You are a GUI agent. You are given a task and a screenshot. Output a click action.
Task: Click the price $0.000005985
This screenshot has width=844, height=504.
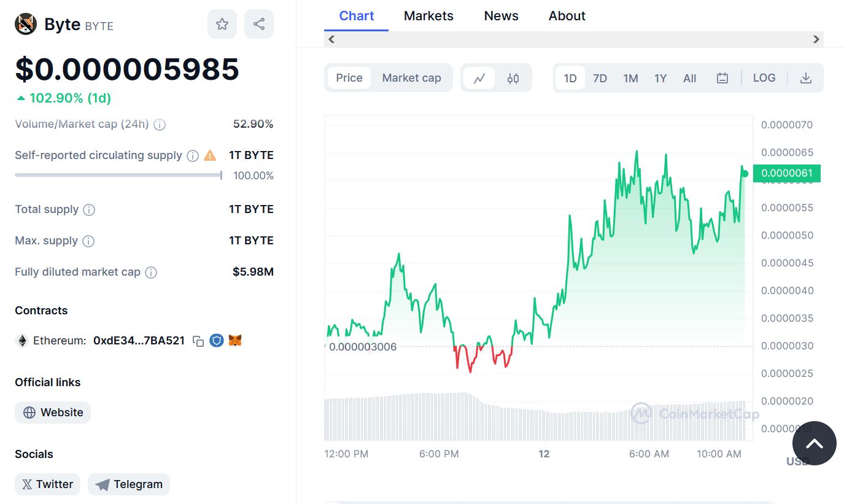click(x=127, y=69)
